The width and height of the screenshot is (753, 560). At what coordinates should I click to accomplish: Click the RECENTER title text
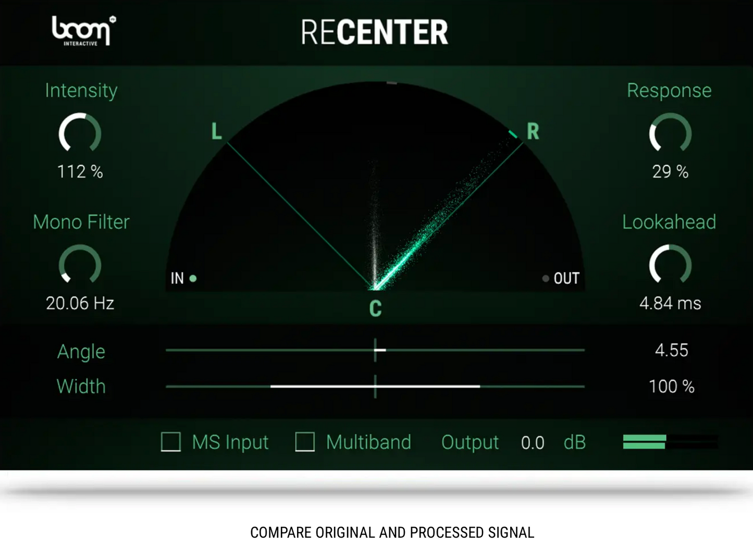tap(375, 31)
